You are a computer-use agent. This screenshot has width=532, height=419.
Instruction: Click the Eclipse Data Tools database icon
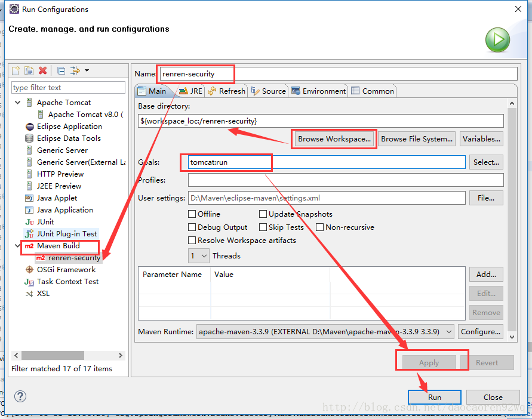click(x=29, y=138)
